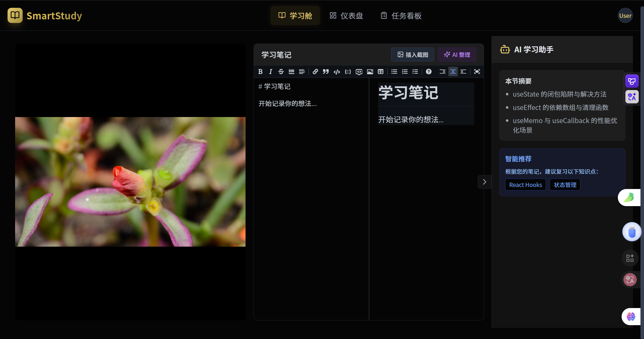
Task: Toggle fullscreen editor mode
Action: [477, 72]
